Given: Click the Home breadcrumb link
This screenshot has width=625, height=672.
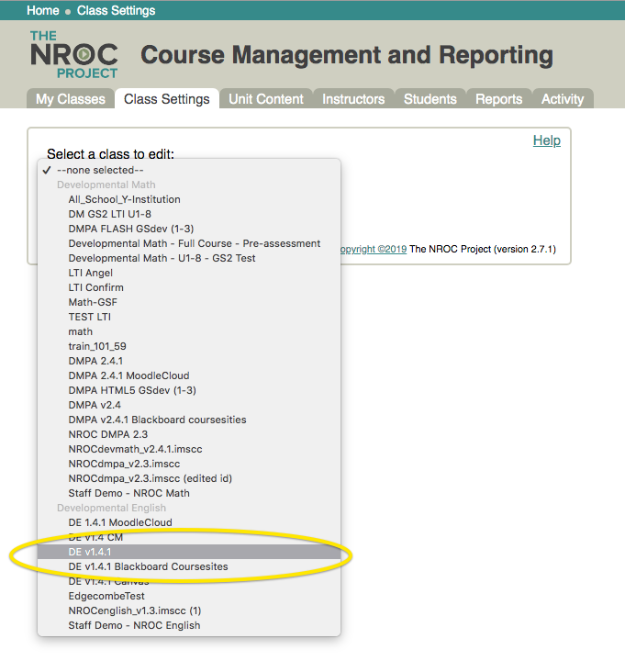Looking at the screenshot, I should [x=43, y=10].
